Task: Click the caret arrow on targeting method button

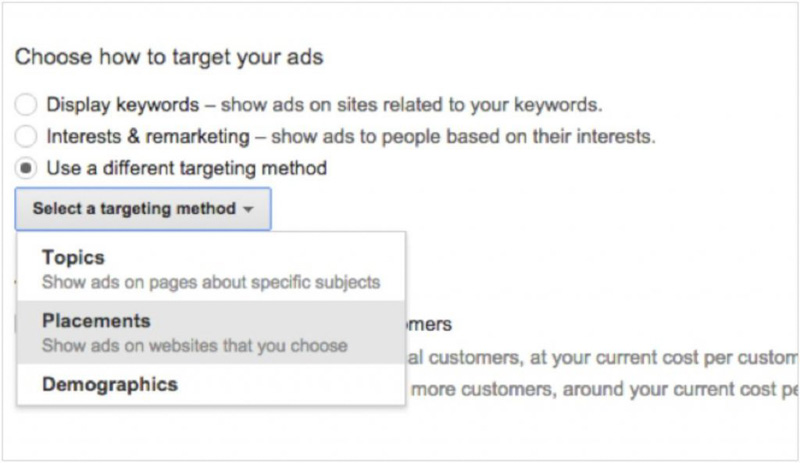Action: tap(247, 210)
